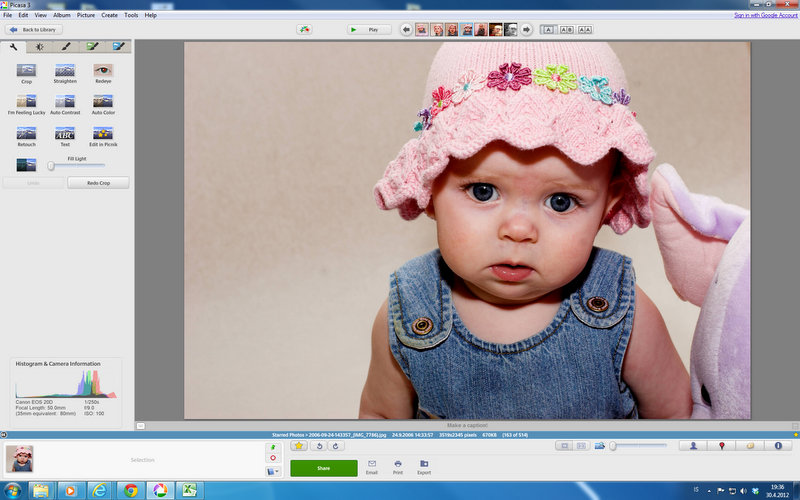Rotate photo clockwise

pyautogui.click(x=336, y=446)
